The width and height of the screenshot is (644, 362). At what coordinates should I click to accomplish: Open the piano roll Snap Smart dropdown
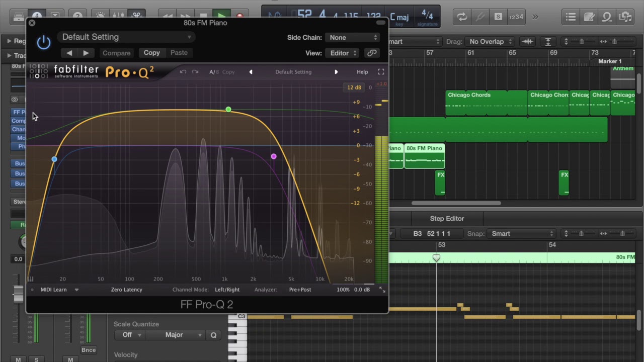pos(522,234)
